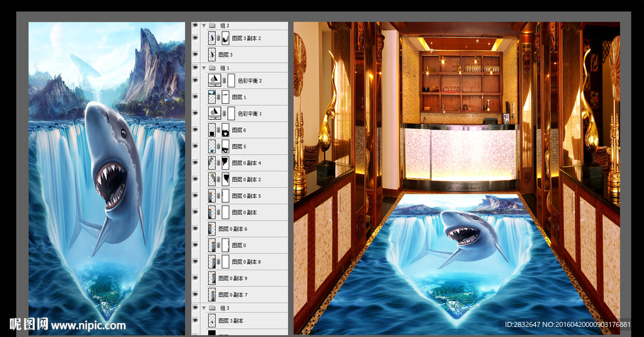Toggle the eye icon for group 组 3
Screen dimensions: 644x337
196,307
